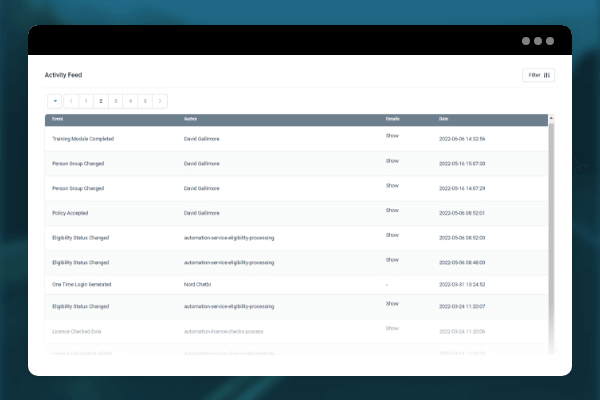Show details for 2022-03-24 Eligibility Status Changed
The width and height of the screenshot is (600, 400).
tap(392, 304)
